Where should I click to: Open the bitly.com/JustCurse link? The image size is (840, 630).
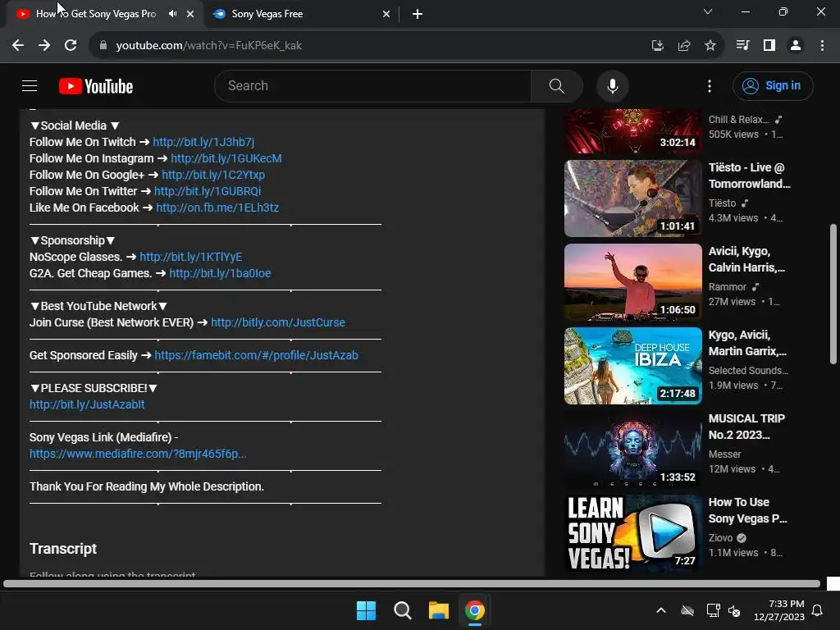(278, 322)
